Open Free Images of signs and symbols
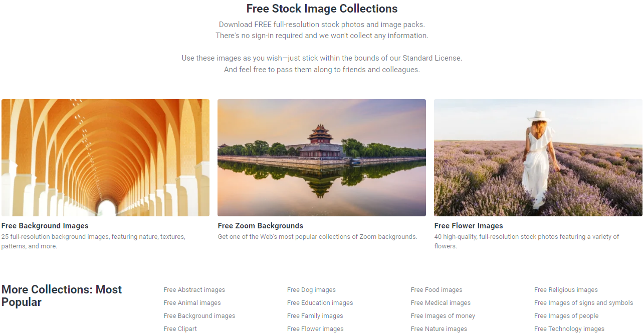The height and width of the screenshot is (336, 644). click(583, 303)
